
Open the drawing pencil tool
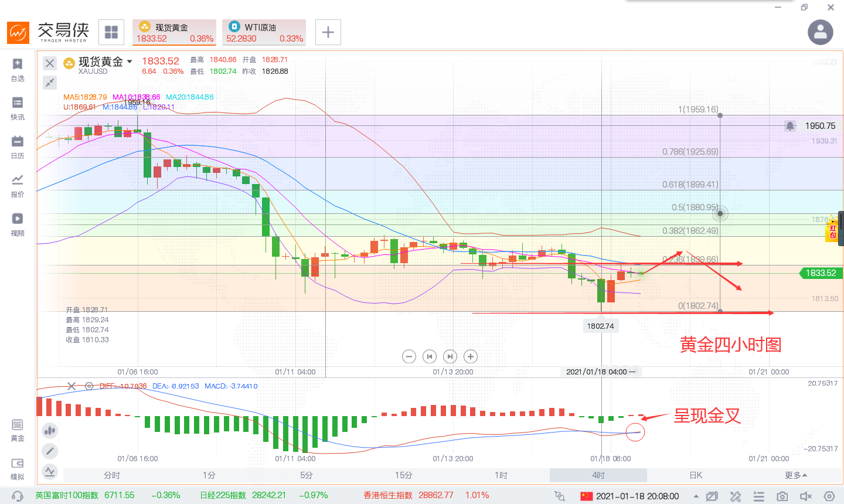pos(50,451)
